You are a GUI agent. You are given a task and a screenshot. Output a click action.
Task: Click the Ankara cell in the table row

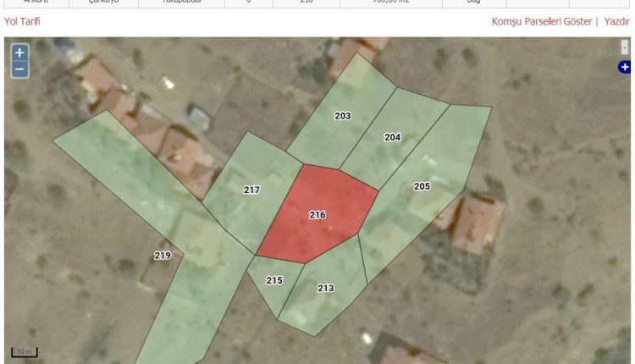point(36,3)
